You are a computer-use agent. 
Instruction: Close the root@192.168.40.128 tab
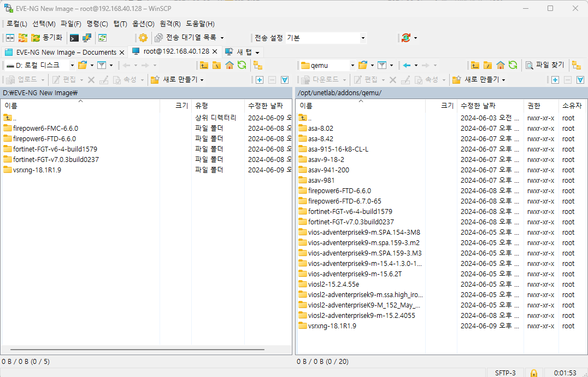click(215, 51)
